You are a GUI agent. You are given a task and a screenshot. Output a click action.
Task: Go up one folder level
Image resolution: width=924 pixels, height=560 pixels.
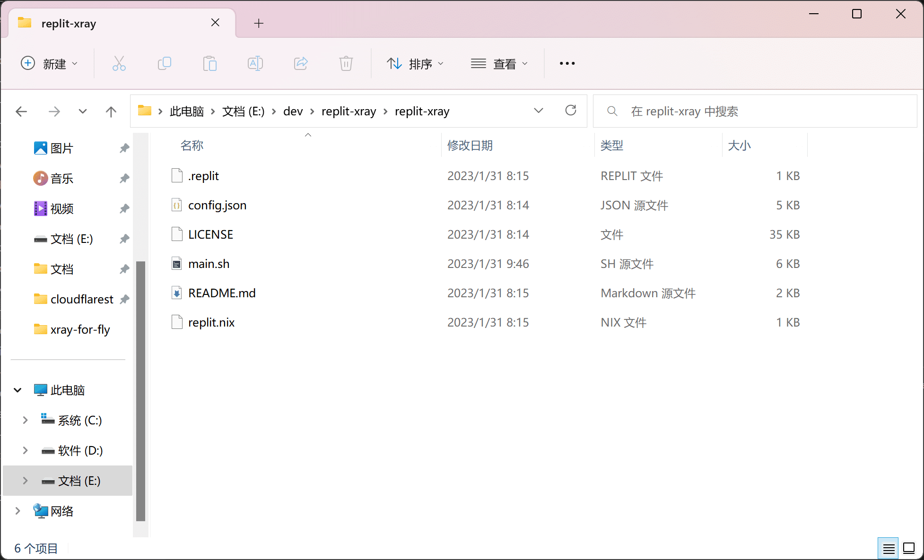[111, 112]
